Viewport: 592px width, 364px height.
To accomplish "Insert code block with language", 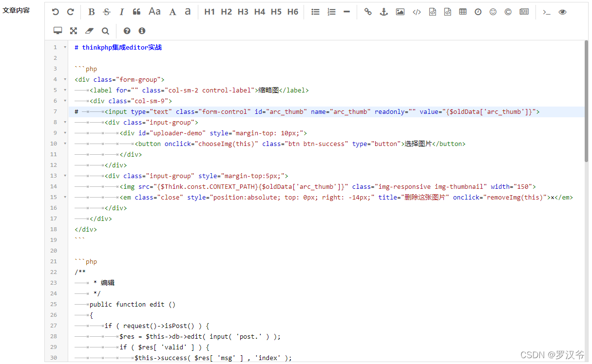I will pos(447,12).
